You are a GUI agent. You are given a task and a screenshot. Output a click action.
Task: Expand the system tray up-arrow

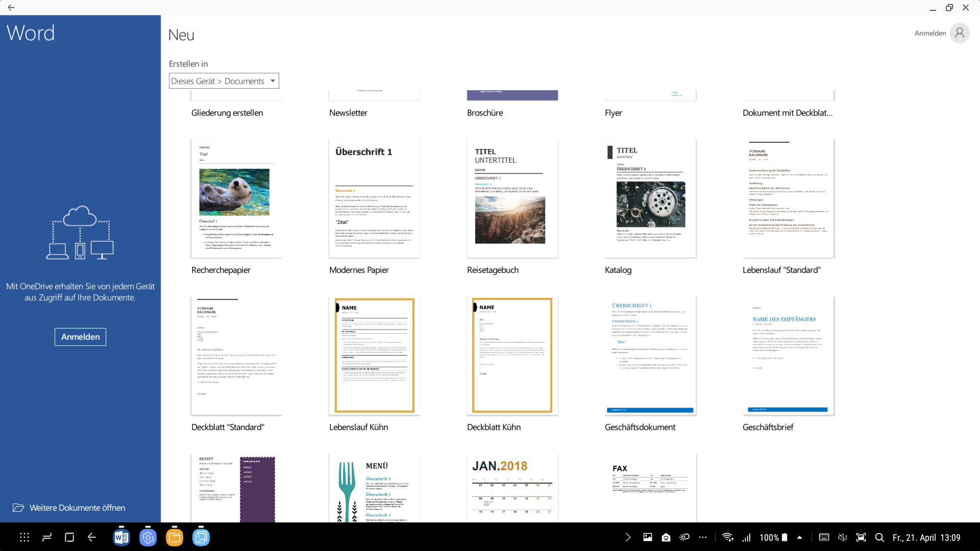(x=800, y=537)
